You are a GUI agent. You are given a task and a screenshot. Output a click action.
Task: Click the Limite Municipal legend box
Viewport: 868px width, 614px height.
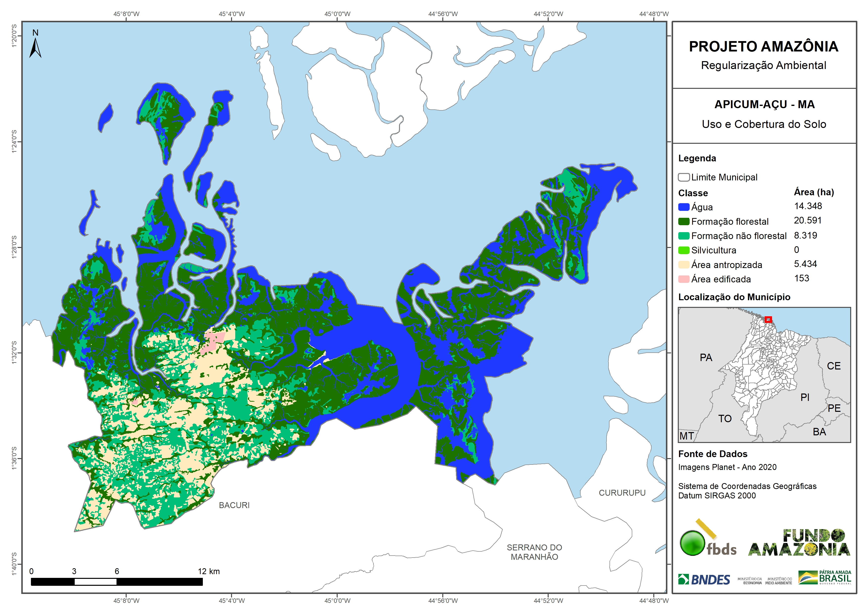coord(683,177)
